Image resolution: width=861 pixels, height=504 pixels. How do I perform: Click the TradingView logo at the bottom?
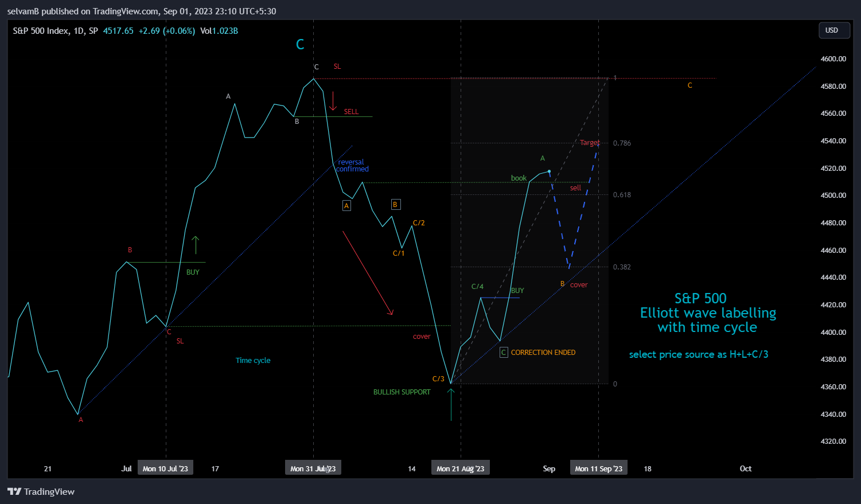click(x=41, y=491)
